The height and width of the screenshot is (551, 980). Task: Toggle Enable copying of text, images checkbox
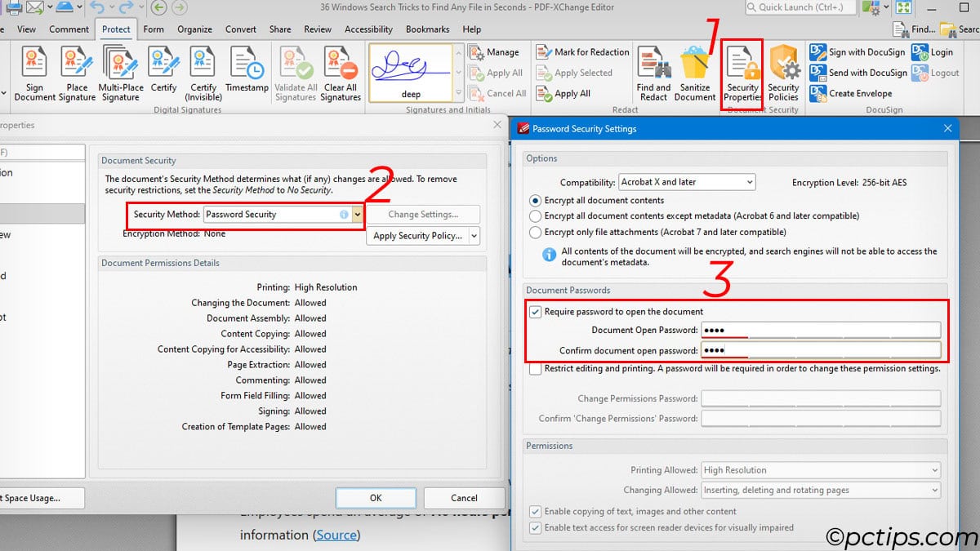536,512
